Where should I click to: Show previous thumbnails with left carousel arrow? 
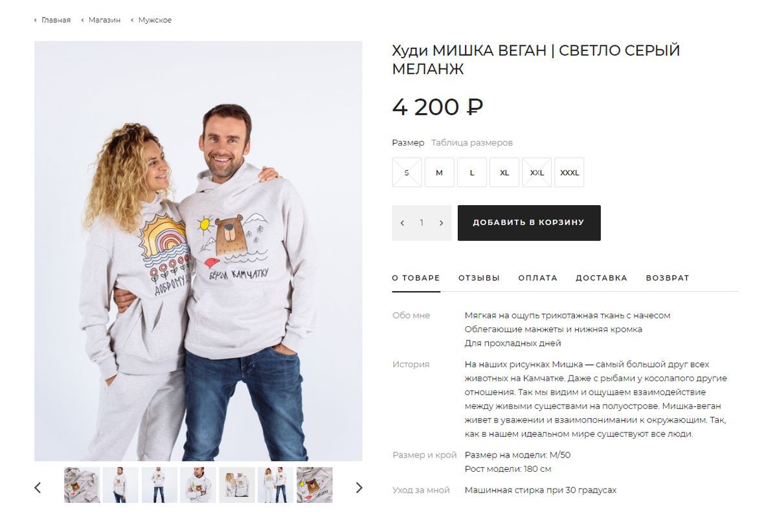tap(38, 487)
